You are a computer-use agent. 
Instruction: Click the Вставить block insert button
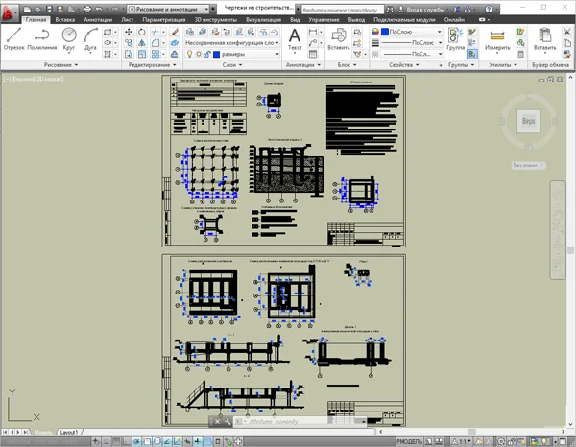[x=338, y=40]
